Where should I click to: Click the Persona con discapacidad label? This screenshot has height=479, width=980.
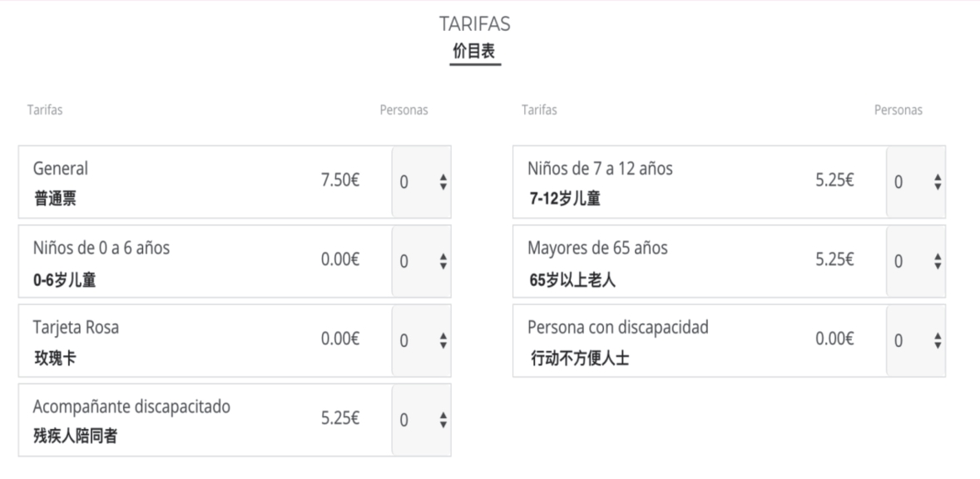tap(618, 328)
